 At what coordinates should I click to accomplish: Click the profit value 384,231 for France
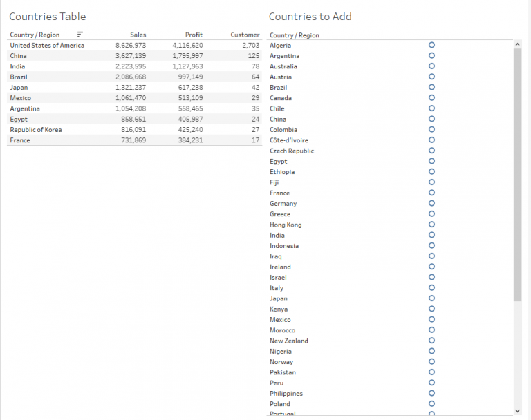(191, 140)
